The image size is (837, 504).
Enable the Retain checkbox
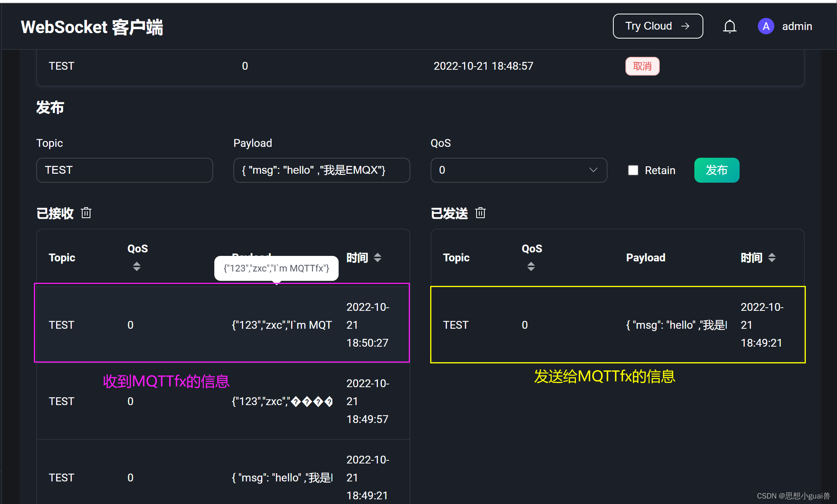[633, 170]
